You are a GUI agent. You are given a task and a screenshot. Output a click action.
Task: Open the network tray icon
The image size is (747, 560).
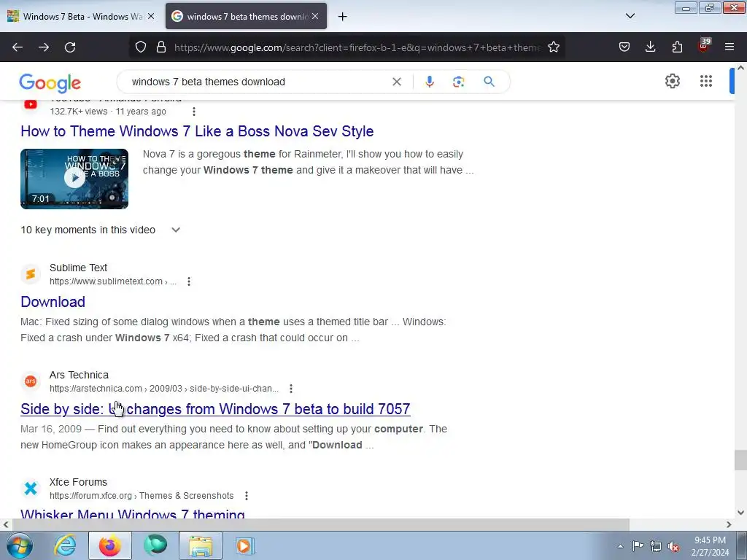656,546
